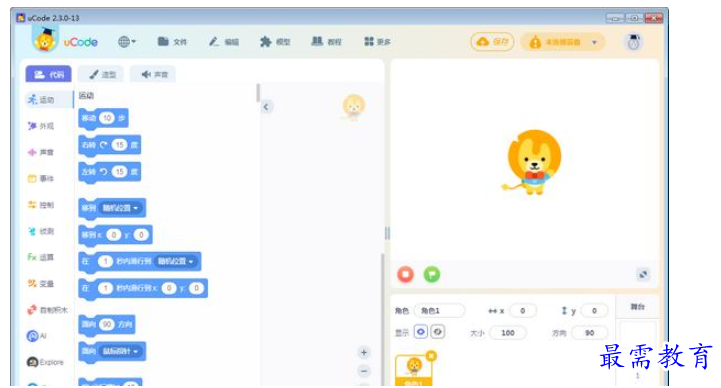The height and width of the screenshot is (388, 721).
Task: Switch to the 代码 code tab
Action: [x=49, y=74]
